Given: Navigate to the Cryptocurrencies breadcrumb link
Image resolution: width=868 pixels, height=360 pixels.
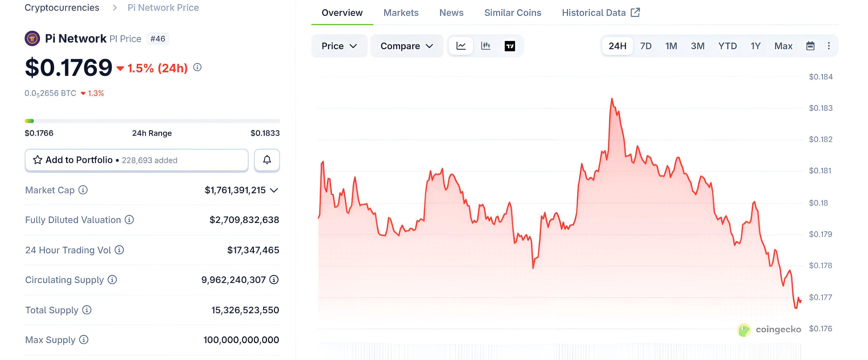Looking at the screenshot, I should pos(62,7).
